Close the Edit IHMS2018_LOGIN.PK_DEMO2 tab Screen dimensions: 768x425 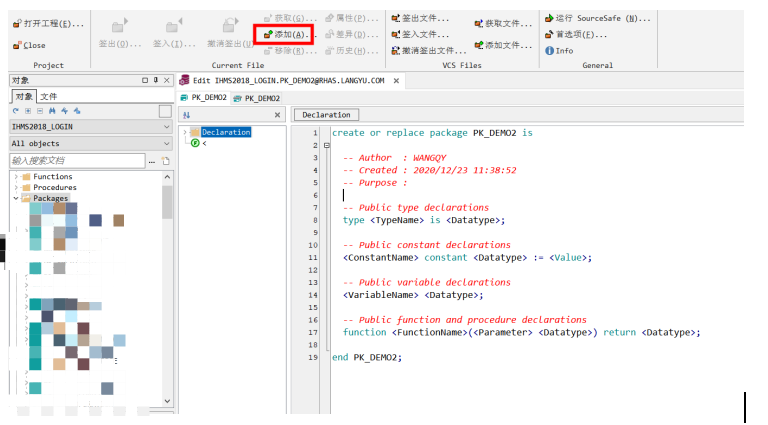[396, 80]
